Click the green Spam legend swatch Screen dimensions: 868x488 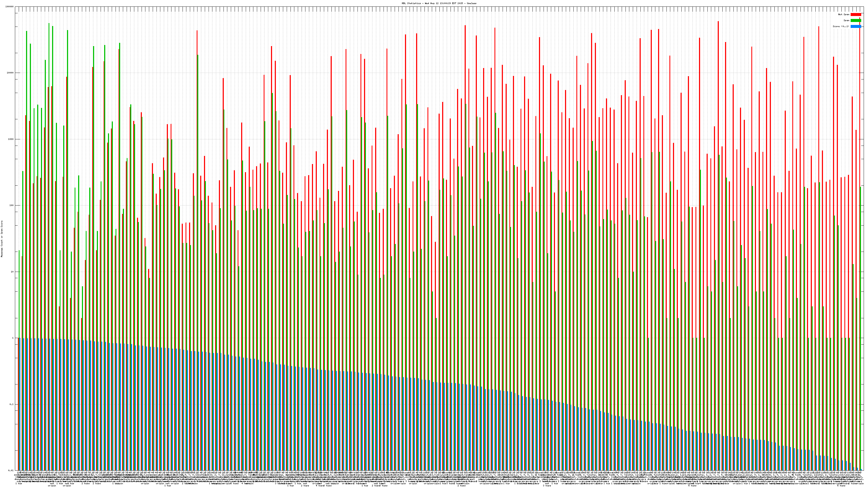pos(856,21)
